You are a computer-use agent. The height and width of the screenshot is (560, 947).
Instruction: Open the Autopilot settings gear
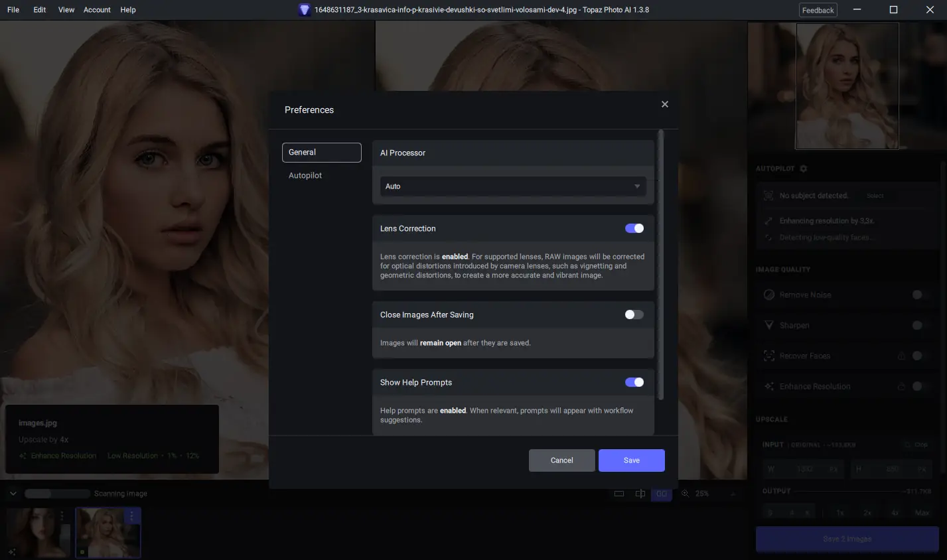803,169
